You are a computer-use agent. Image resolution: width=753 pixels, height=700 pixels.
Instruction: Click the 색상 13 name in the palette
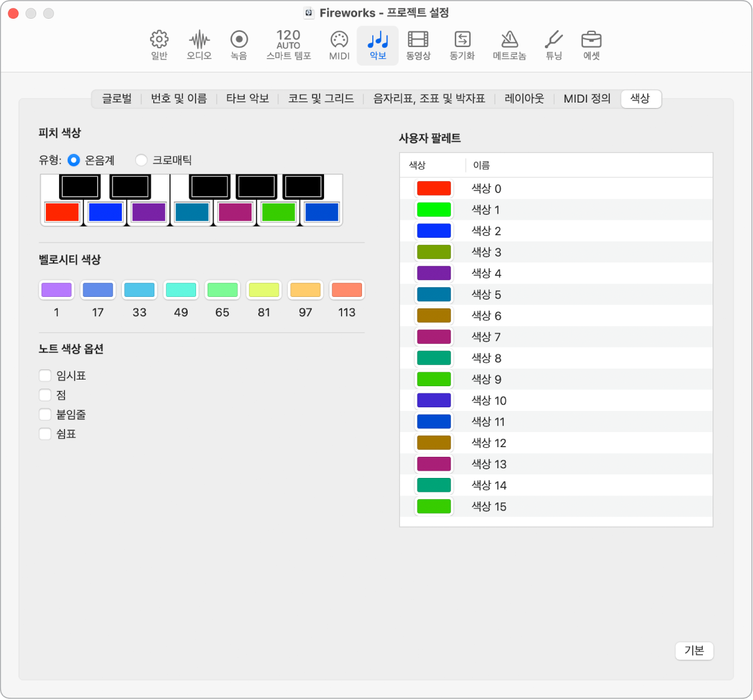(x=489, y=464)
